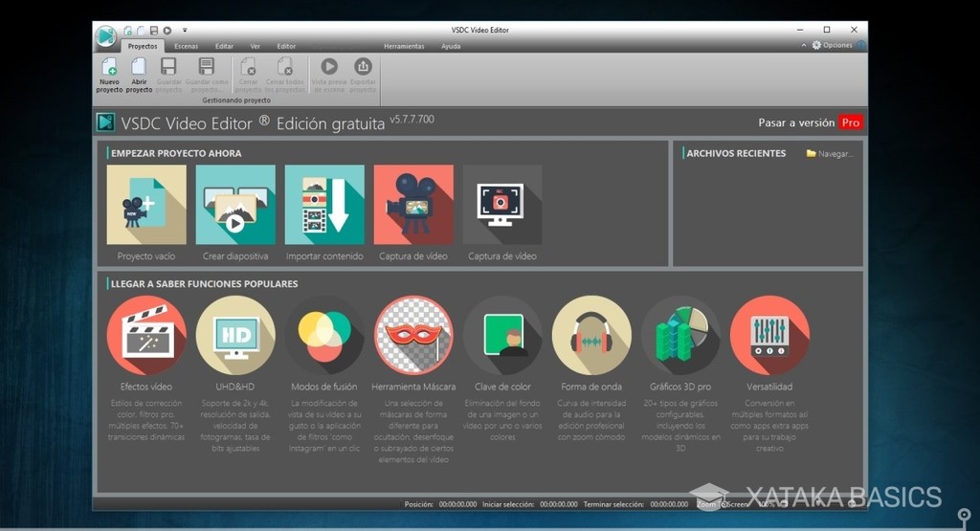Viewport: 980px width, 531px height.
Task: Expand the quick access toolbar dropdown arrow
Action: click(185, 31)
